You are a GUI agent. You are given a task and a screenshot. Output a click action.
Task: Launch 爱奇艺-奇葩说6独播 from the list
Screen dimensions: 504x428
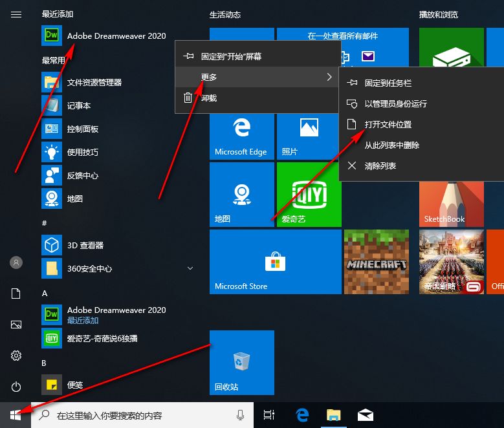tap(118, 338)
